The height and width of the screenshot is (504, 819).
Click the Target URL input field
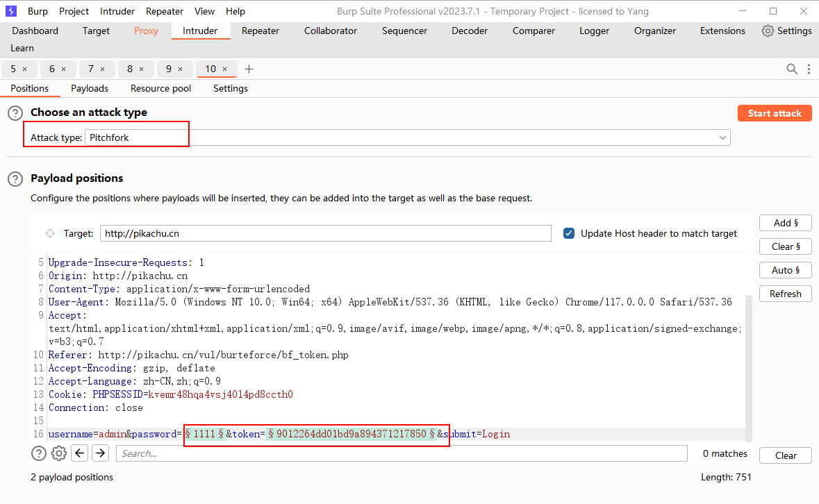click(x=325, y=233)
